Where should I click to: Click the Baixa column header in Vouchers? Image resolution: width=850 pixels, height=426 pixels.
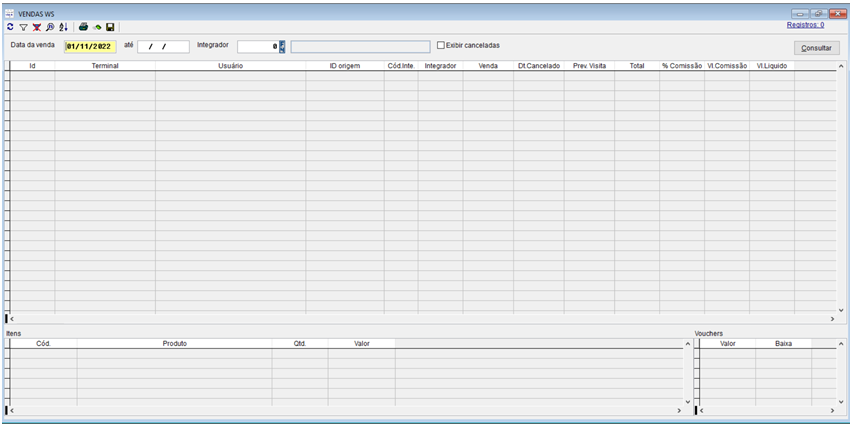(783, 343)
